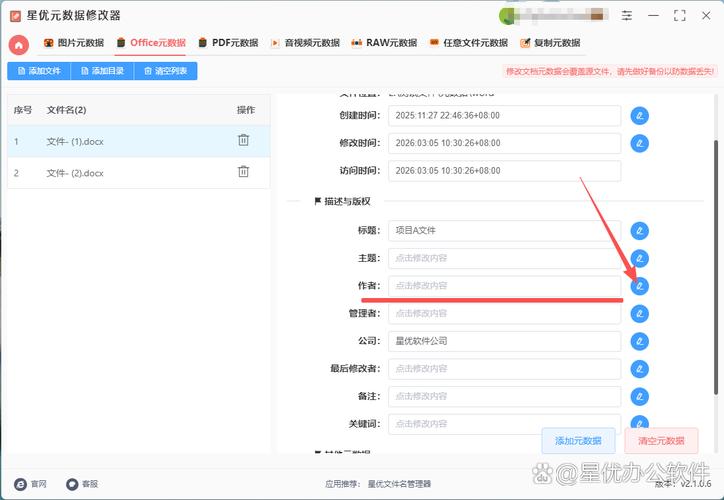Open the 客服 support link
Viewport: 724px width, 500px height.
tap(82, 484)
